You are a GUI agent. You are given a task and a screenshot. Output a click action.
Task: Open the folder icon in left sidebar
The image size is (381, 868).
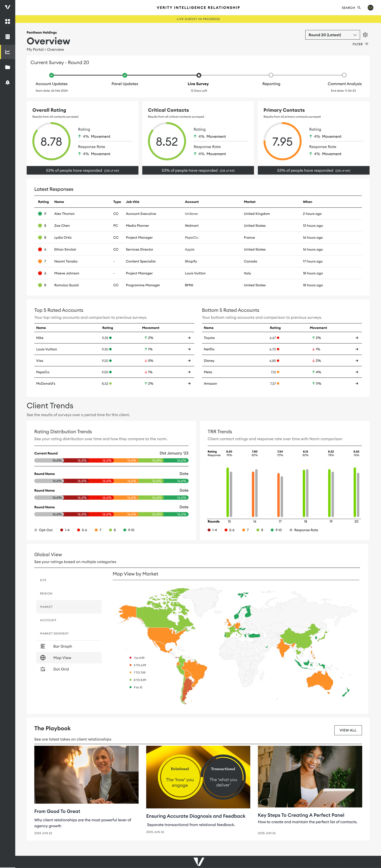pos(7,67)
